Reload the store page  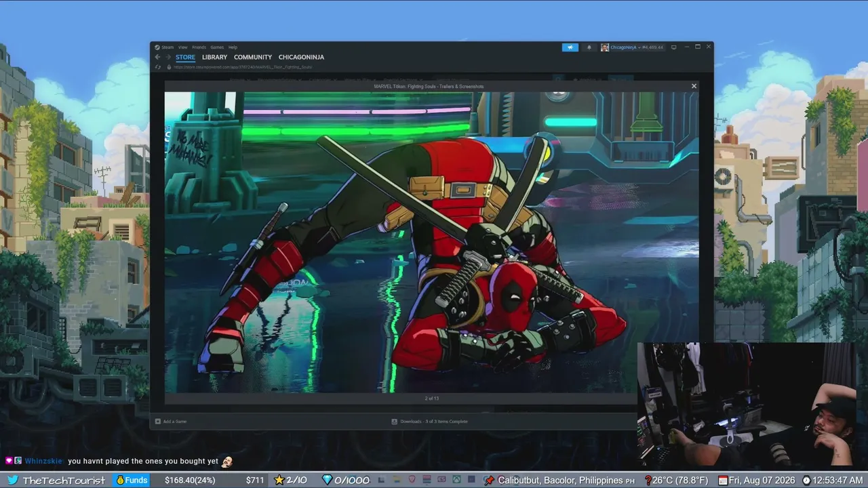click(158, 67)
